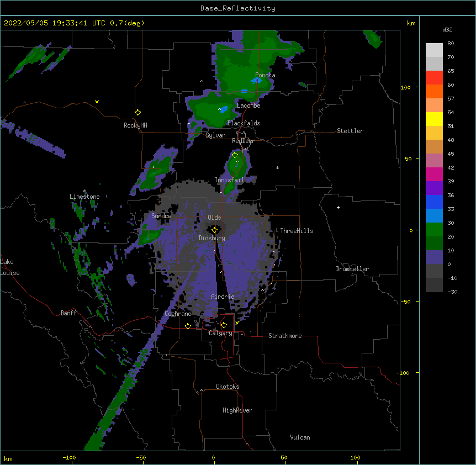The image size is (476, 465).
Task: Click the purple 39 dBZ legend swatch
Action: 434,188
